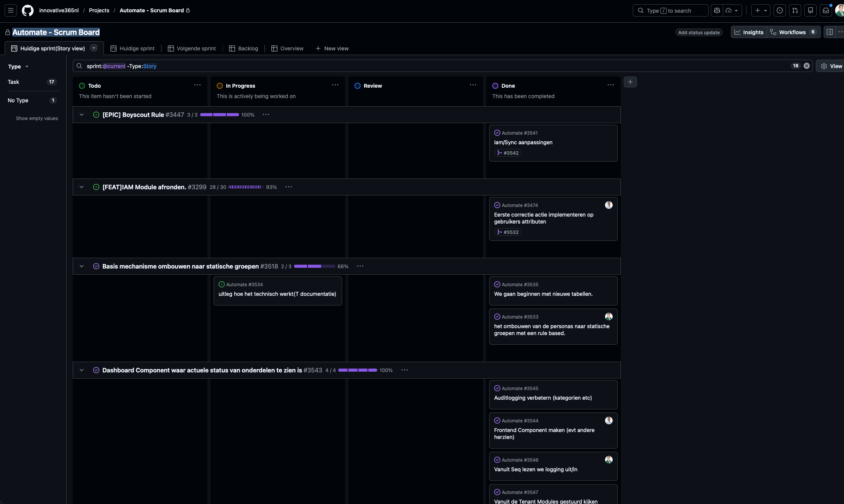
Task: Open the Copilot chat icon
Action: (717, 10)
